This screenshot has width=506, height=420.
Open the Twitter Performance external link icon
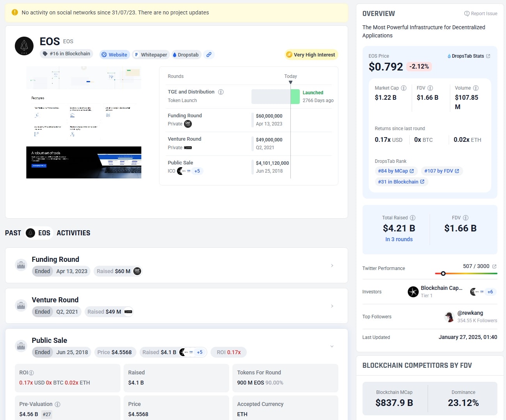point(494,266)
